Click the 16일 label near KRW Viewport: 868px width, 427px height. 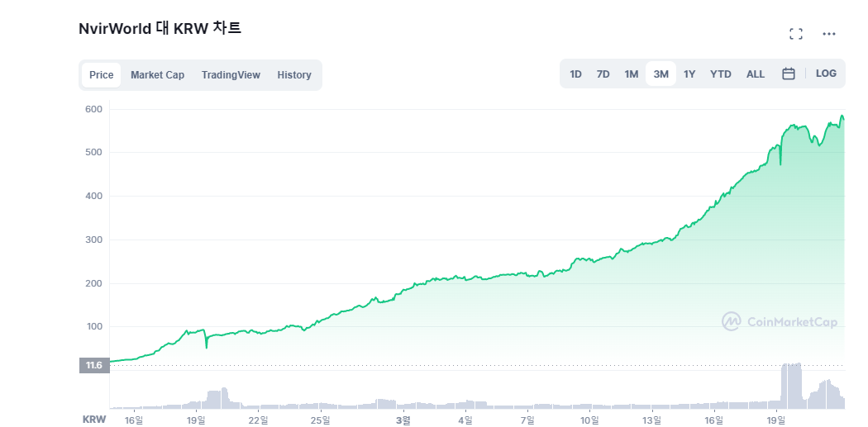point(133,420)
